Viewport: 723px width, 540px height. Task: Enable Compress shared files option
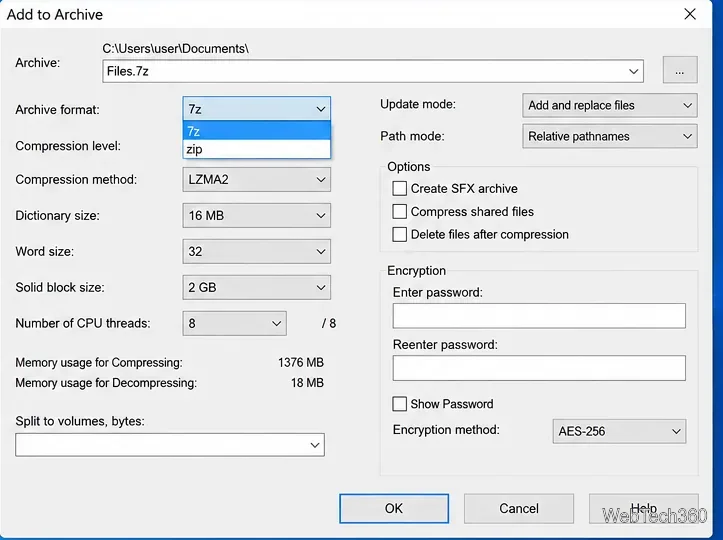click(x=399, y=212)
